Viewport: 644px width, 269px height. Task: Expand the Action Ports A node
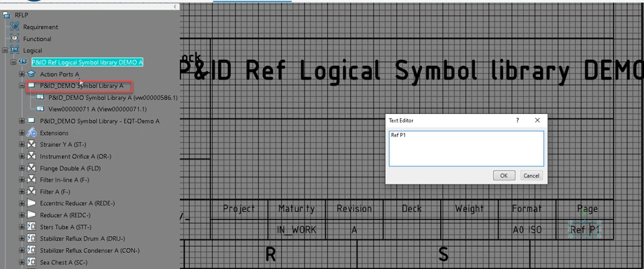(x=21, y=74)
